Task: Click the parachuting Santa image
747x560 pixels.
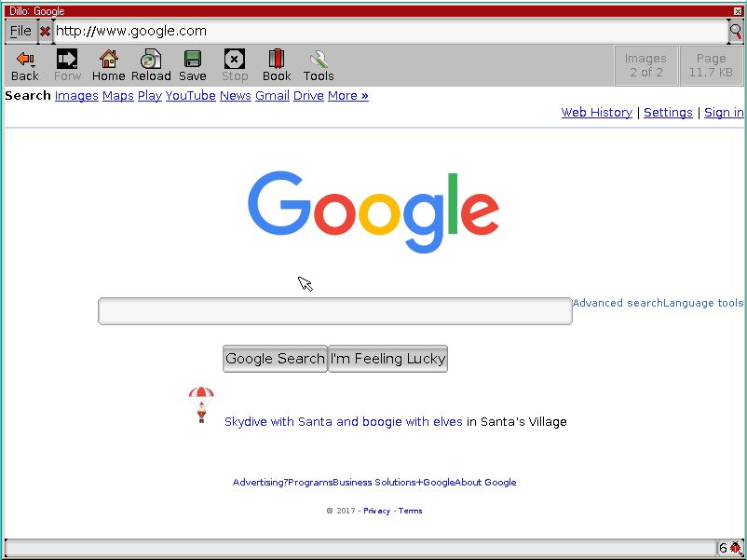Action: [201, 404]
